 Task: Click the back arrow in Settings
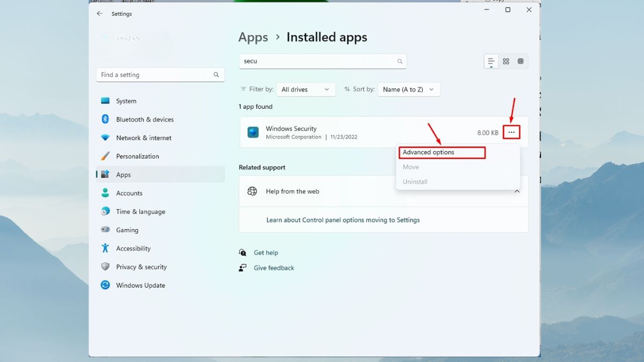pyautogui.click(x=99, y=13)
